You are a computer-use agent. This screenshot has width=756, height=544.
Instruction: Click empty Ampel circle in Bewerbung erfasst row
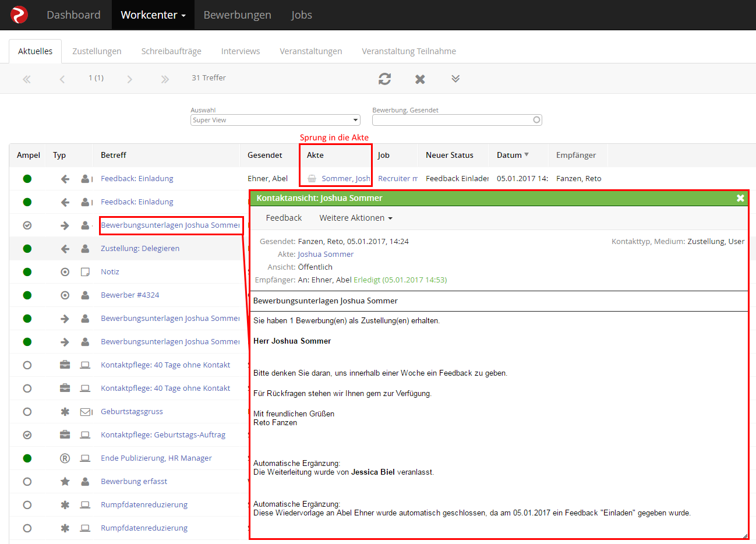[x=27, y=482]
